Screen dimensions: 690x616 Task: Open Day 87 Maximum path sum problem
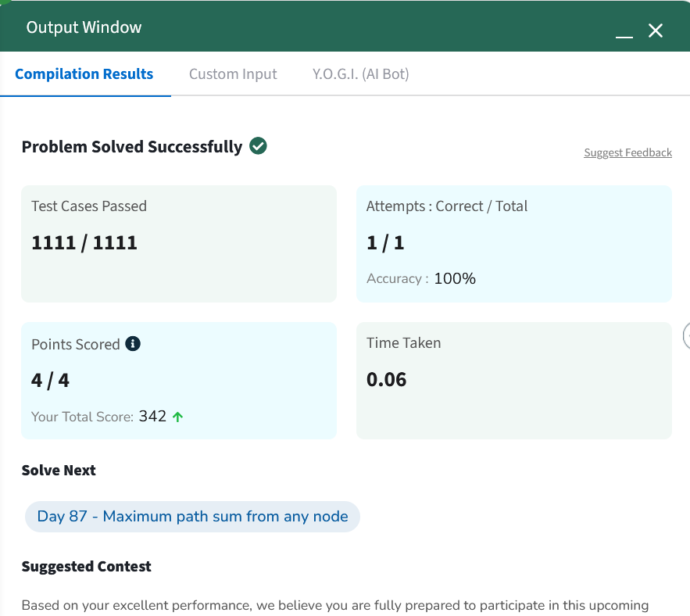[x=192, y=516]
